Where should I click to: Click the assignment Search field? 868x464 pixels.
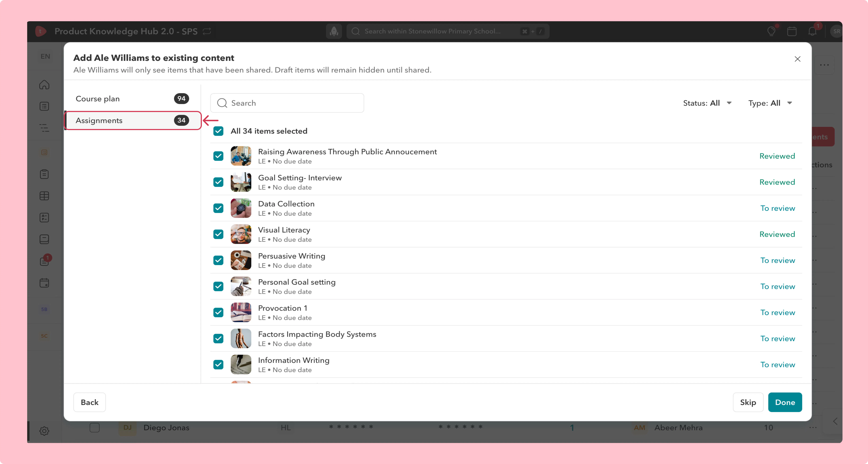tap(287, 103)
